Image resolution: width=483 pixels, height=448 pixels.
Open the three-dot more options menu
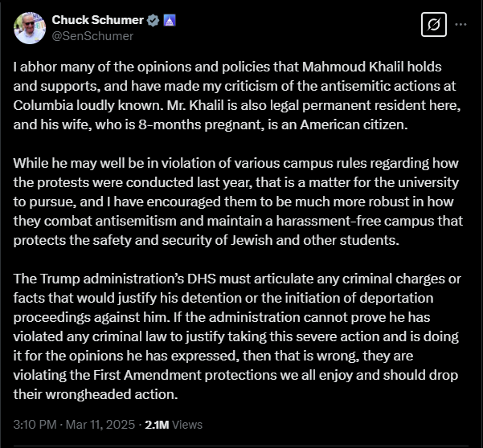(x=460, y=24)
